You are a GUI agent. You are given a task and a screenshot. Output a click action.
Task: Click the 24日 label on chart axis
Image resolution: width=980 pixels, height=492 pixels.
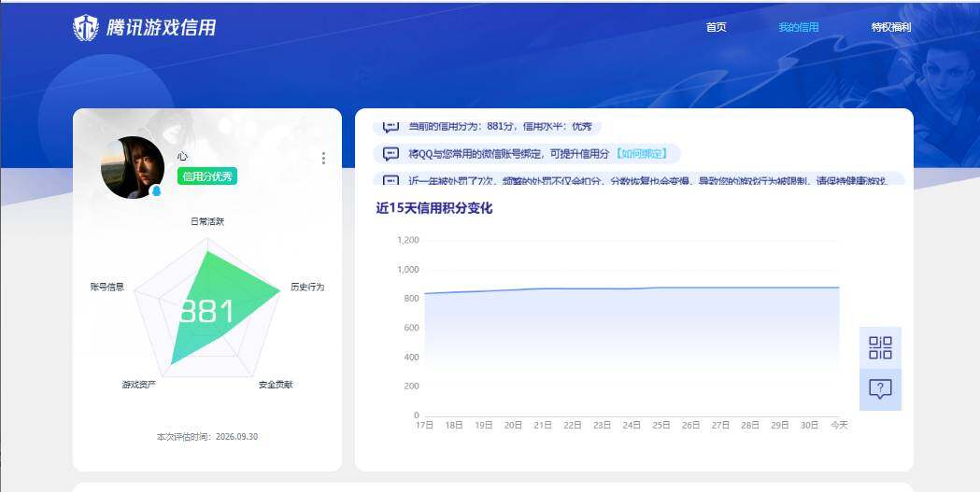[x=632, y=425]
